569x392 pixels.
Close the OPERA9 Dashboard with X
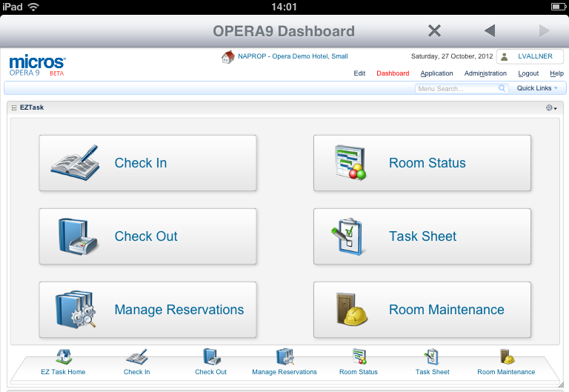(x=434, y=31)
